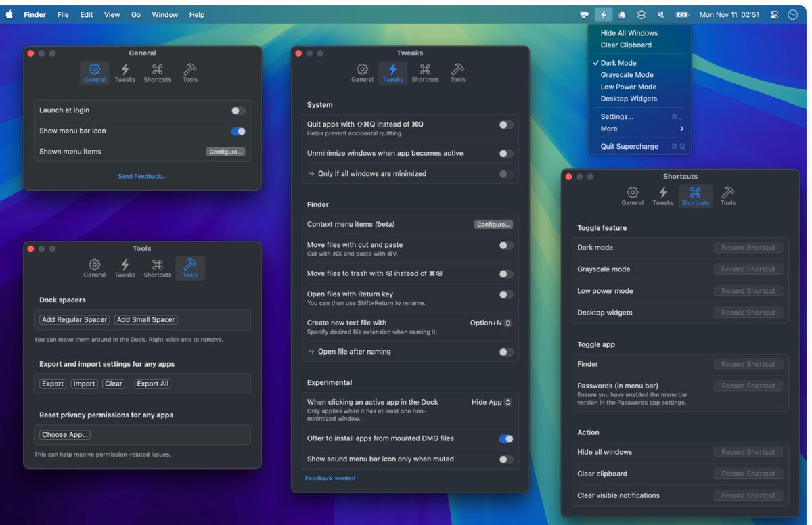Click Add Small Spacer button

(x=146, y=320)
